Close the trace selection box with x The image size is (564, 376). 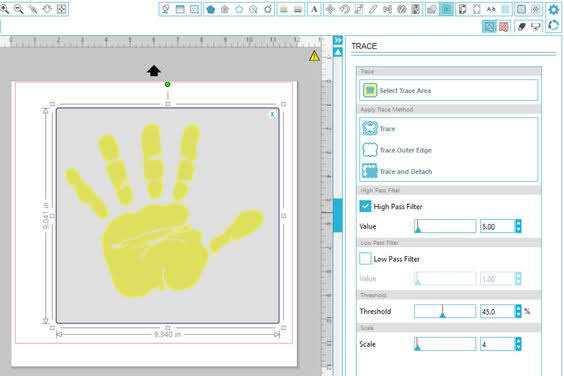[272, 114]
